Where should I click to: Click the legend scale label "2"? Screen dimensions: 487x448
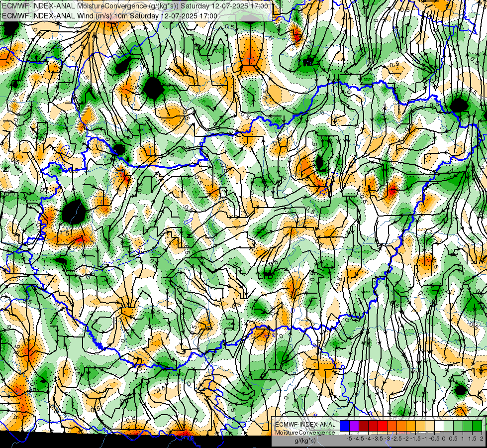(482, 439)
